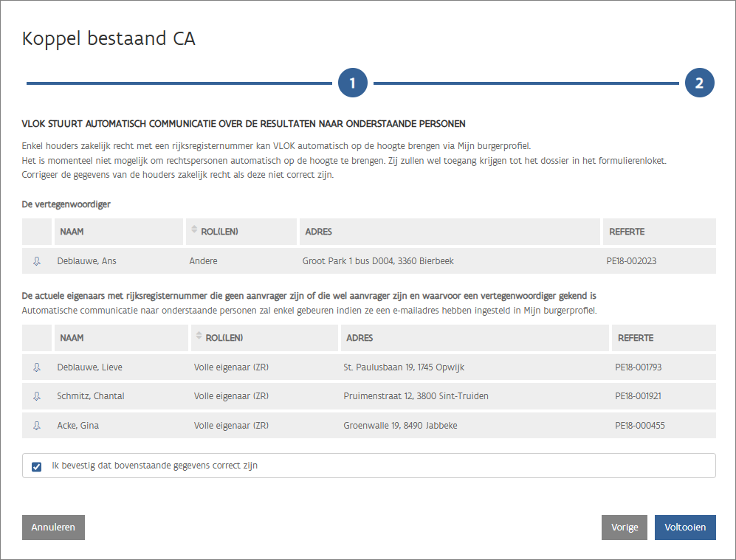Click the person icon beside Deblauwe, Lieve

[37, 367]
